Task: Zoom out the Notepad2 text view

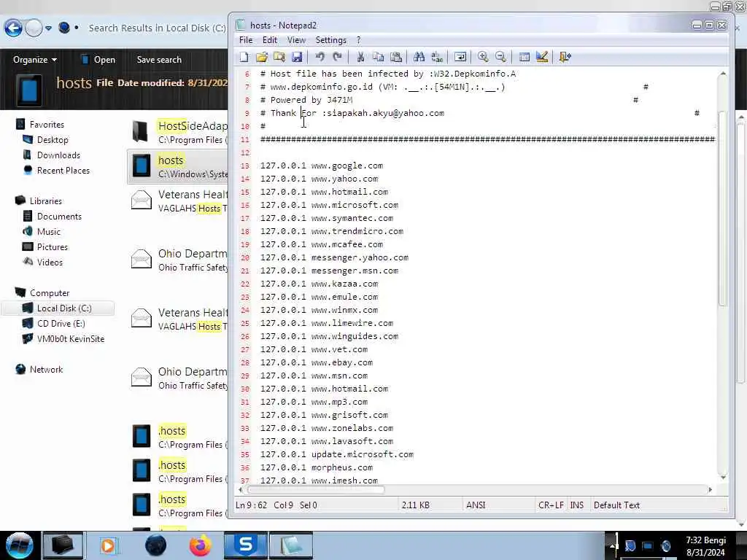Action: coord(500,57)
